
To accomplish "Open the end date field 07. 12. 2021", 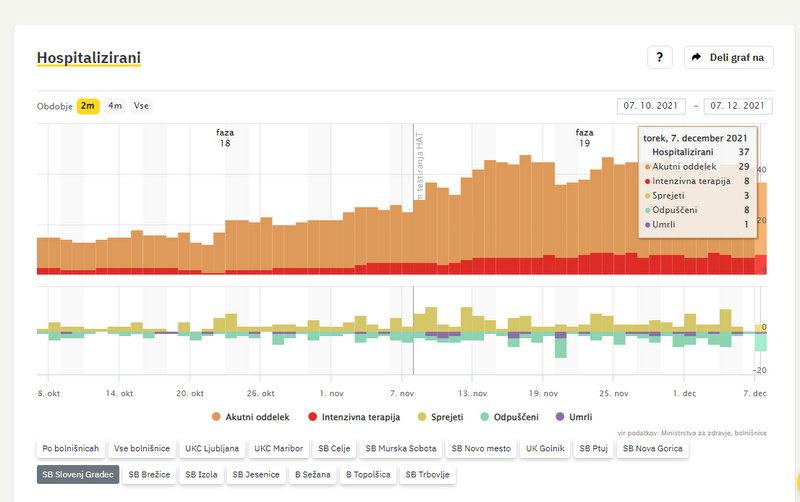I will click(738, 106).
